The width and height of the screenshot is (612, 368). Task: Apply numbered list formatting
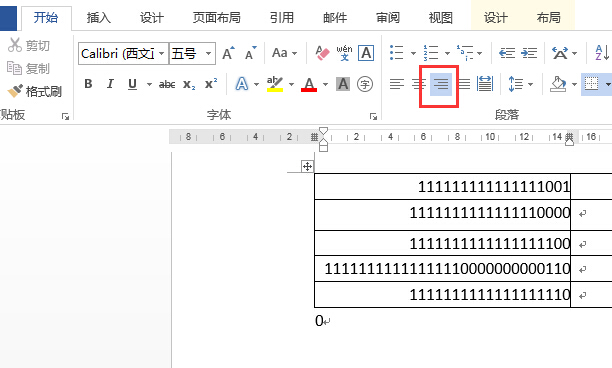coord(431,53)
